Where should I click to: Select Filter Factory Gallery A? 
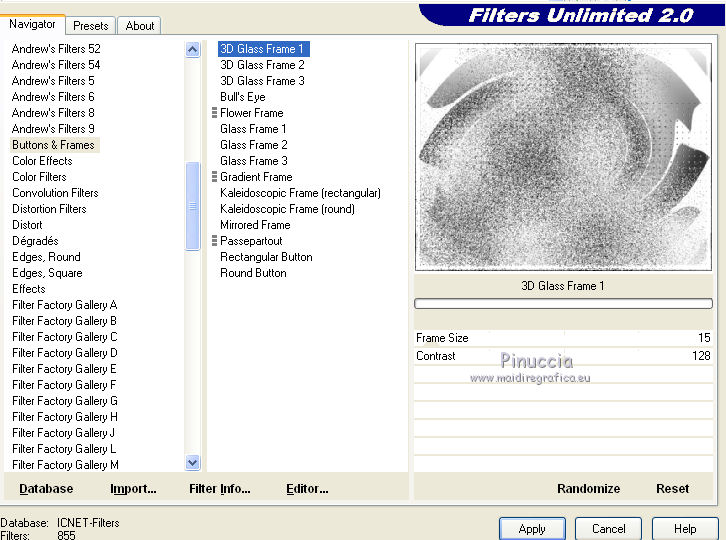click(65, 305)
